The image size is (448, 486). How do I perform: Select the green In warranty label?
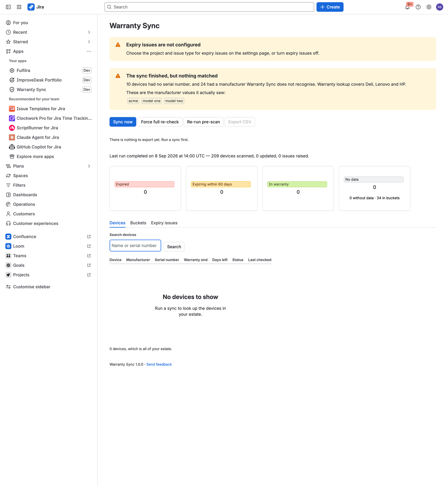(x=297, y=184)
